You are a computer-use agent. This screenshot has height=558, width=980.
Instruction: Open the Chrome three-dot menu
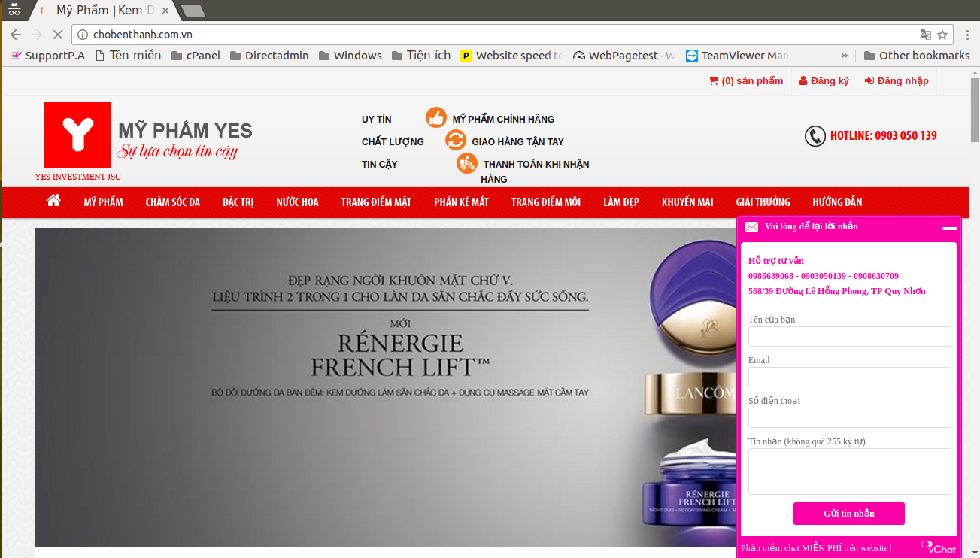[x=966, y=35]
